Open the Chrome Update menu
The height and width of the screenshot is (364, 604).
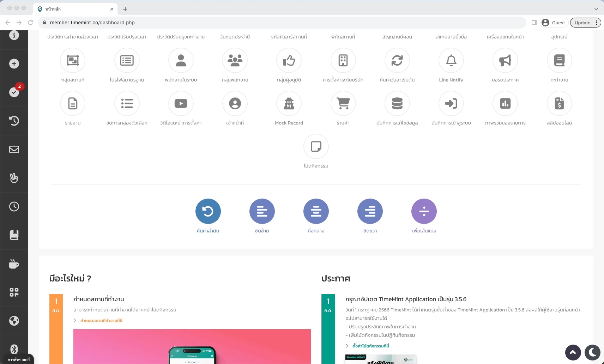point(585,23)
